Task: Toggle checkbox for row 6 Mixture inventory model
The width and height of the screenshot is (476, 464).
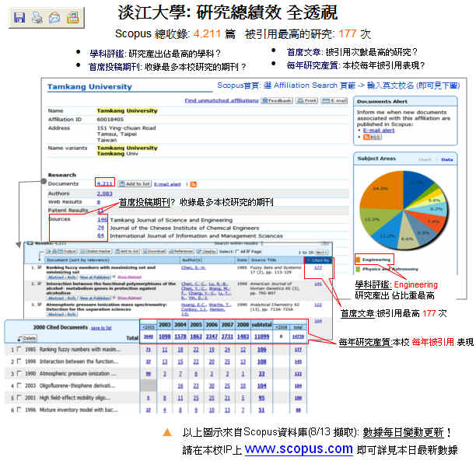Action: pyautogui.click(x=19, y=410)
